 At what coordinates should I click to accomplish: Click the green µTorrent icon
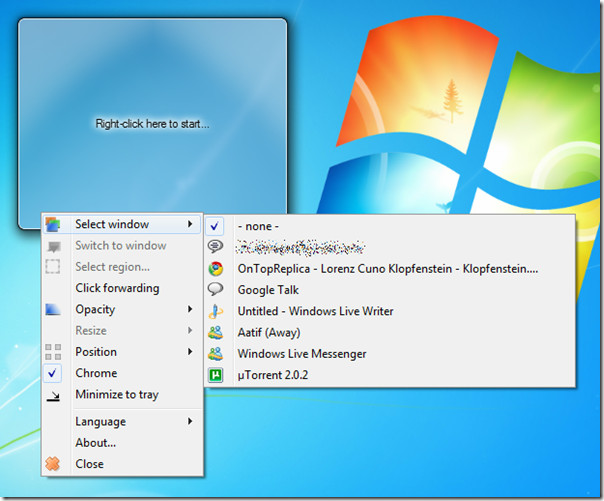point(215,375)
